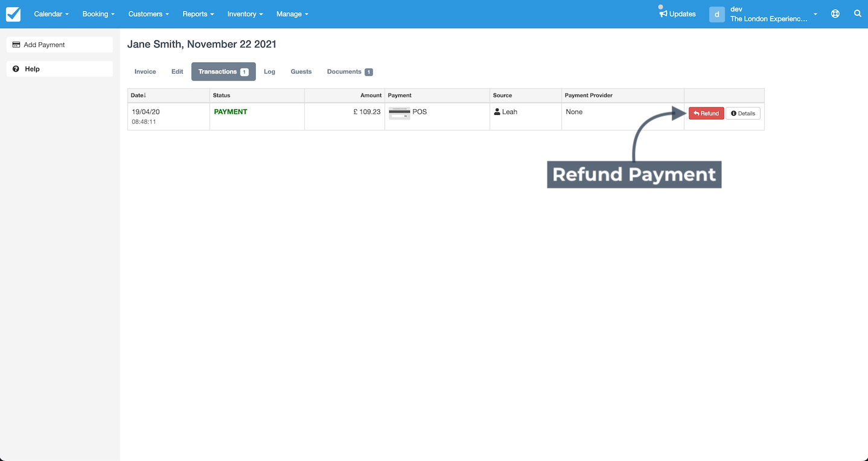
Task: Click the 'd' user avatar
Action: coord(716,14)
